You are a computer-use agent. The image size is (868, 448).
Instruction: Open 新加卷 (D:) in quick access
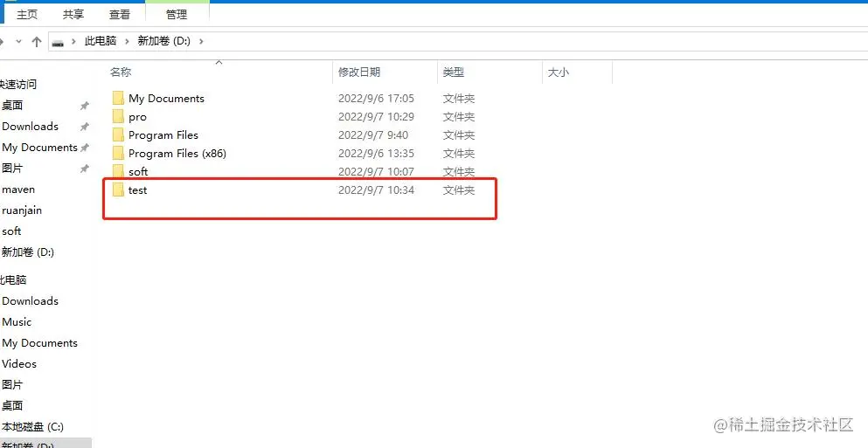28,252
